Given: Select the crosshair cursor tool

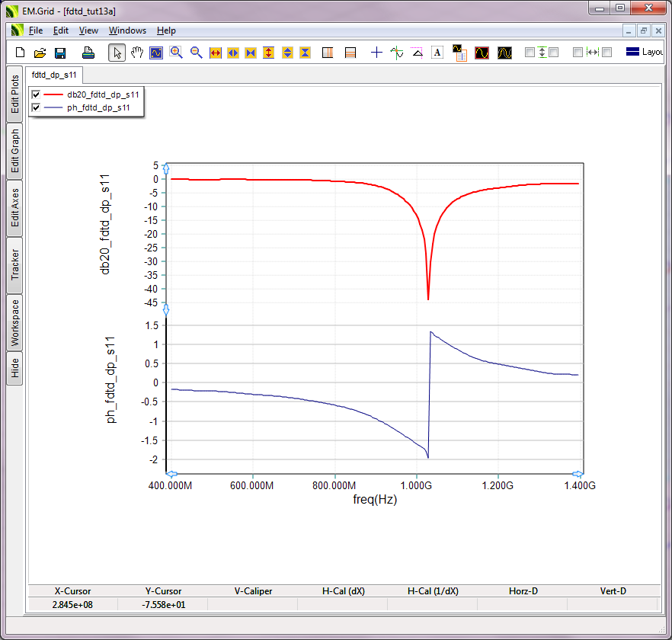Looking at the screenshot, I should pos(376,53).
